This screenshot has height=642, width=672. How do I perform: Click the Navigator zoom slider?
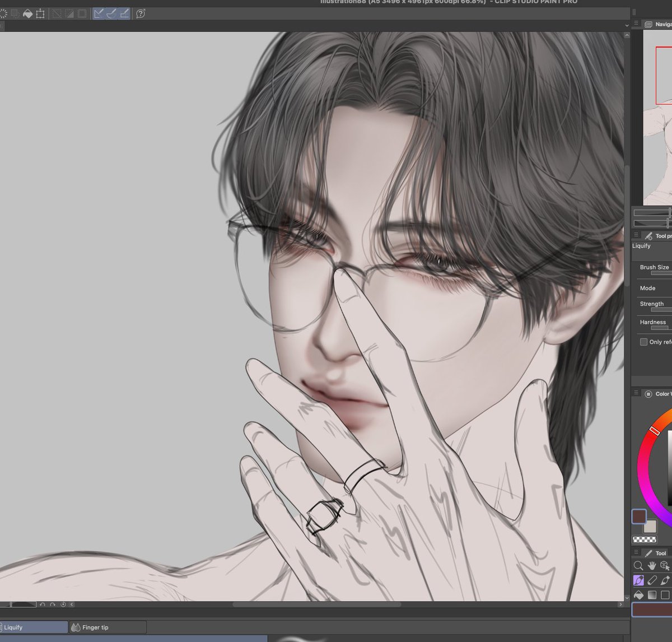(652, 212)
